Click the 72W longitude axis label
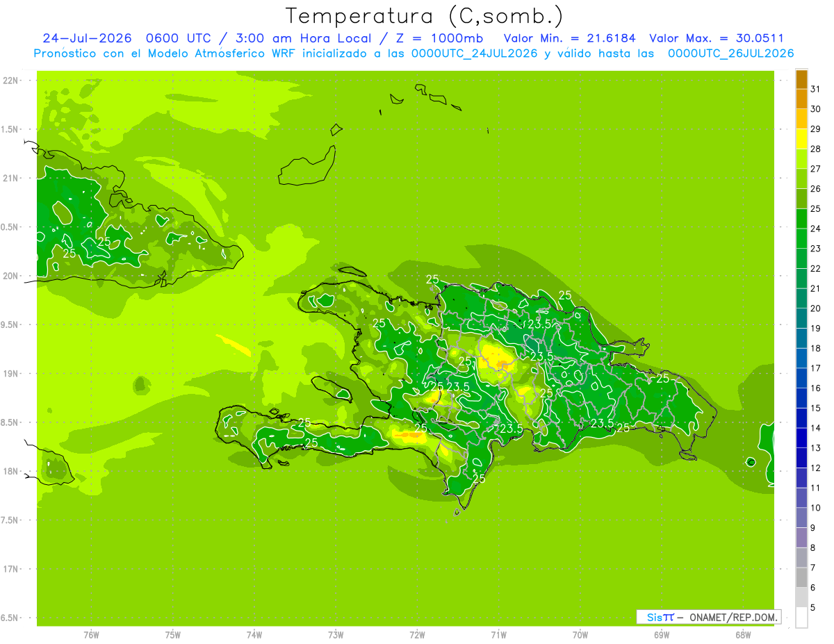Screen dimensions: 834x644 pyautogui.click(x=417, y=635)
